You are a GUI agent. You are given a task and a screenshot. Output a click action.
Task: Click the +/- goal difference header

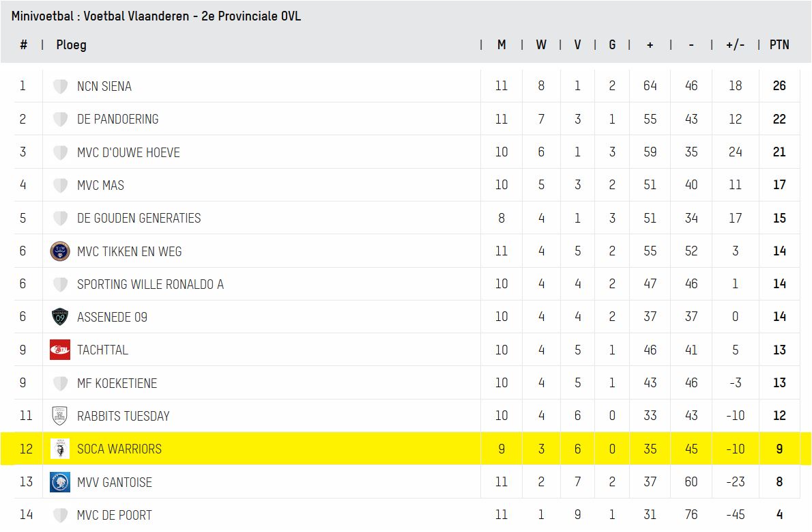pos(735,45)
